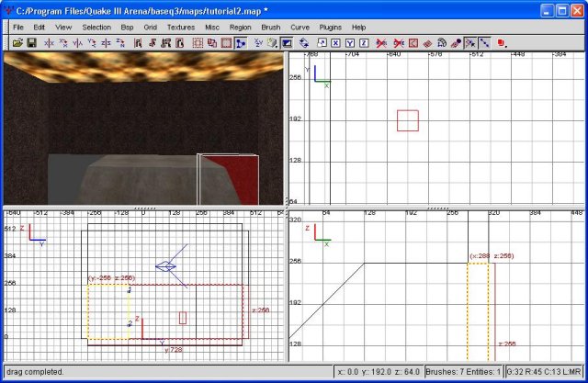588x383 pixels.
Task: Open the Misc menu
Action: point(212,28)
